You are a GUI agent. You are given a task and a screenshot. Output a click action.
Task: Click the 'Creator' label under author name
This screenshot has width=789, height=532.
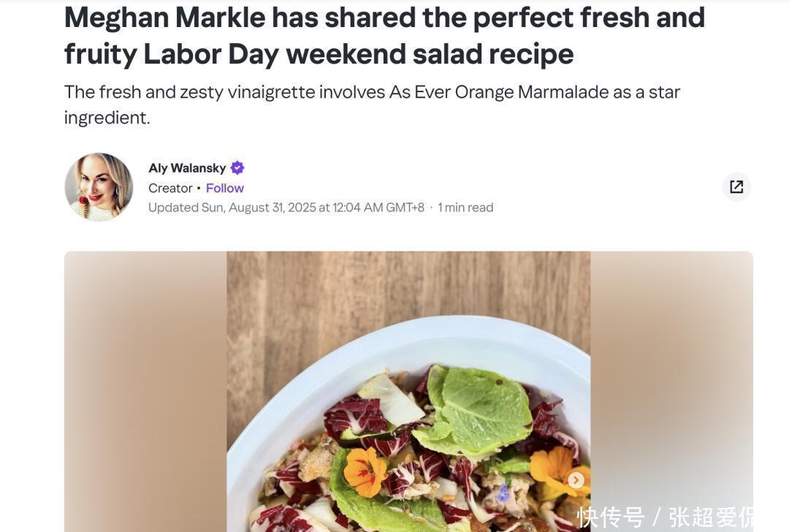pos(170,188)
